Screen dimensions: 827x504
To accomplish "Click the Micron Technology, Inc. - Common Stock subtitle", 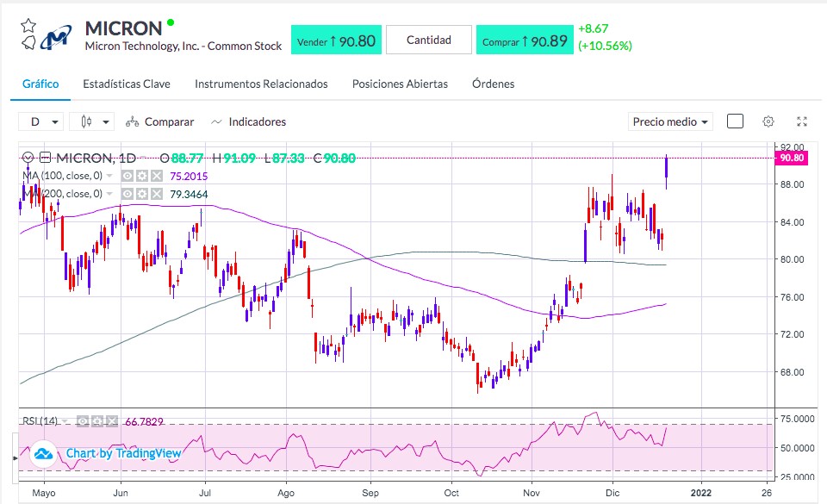I will click(x=183, y=46).
